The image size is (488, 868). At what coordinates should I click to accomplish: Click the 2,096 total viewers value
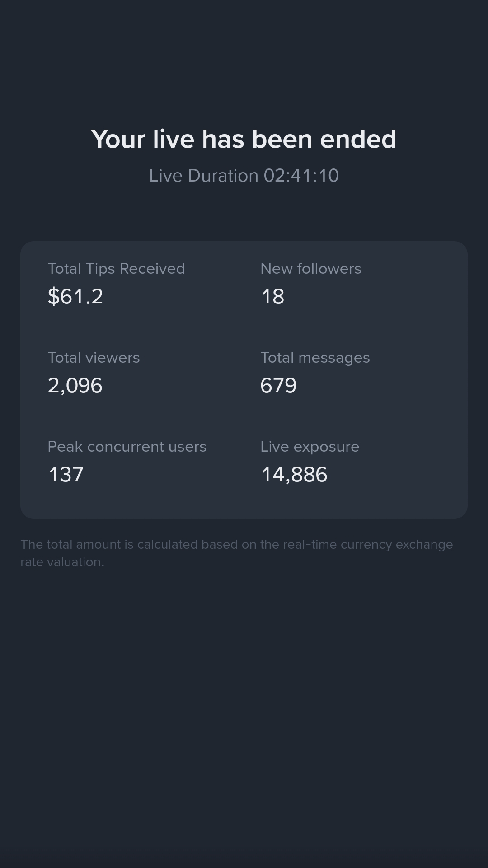tap(75, 386)
